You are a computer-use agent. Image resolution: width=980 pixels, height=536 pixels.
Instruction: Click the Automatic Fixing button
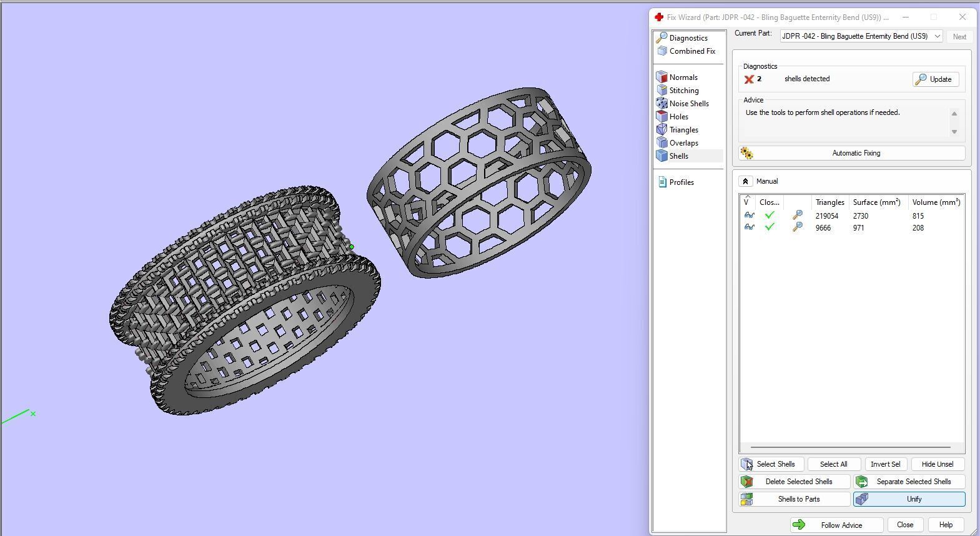click(x=852, y=153)
